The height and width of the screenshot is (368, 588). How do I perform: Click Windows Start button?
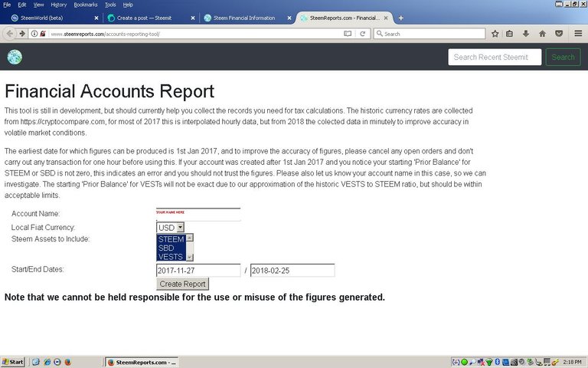(13, 362)
